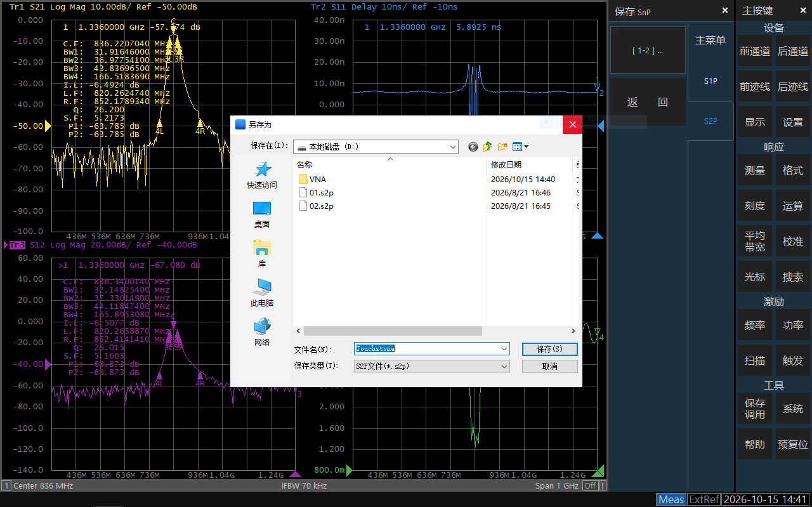Open the 保存调用 save/recall menu
This screenshot has width=812, height=507.
click(x=755, y=409)
